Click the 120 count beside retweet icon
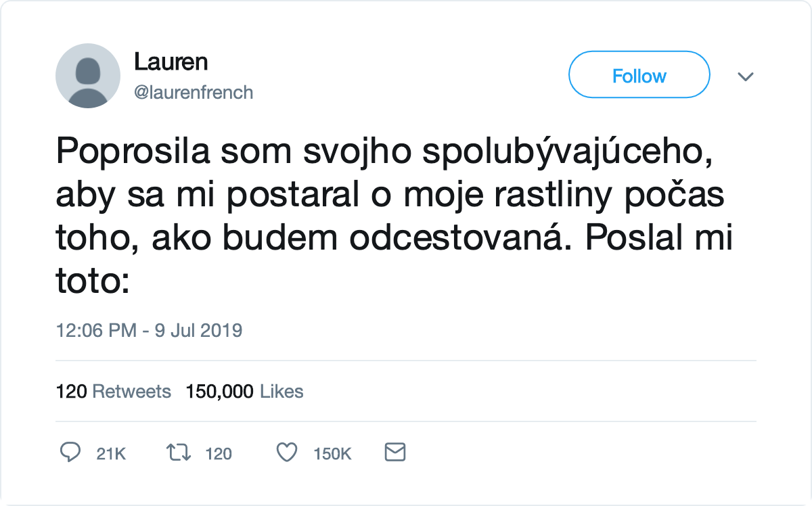The height and width of the screenshot is (506, 812). click(x=219, y=453)
